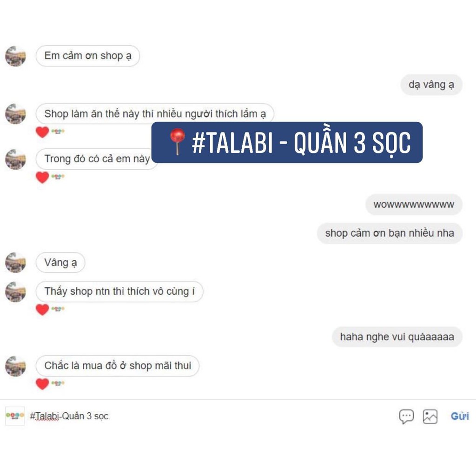
Task: Click the Gửi send button
Action: (460, 416)
